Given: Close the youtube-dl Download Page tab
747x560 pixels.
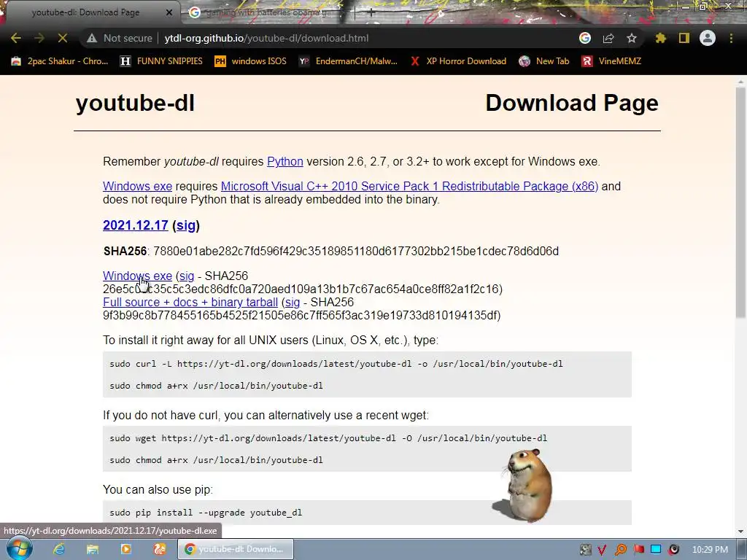Looking at the screenshot, I should click(169, 12).
